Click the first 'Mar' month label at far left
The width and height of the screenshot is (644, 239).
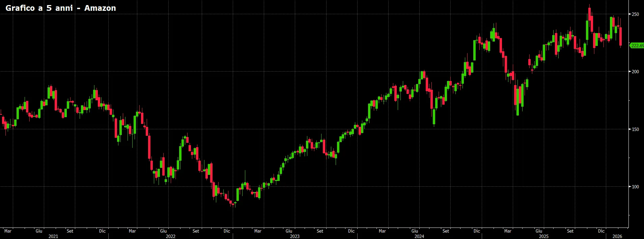[8, 231]
